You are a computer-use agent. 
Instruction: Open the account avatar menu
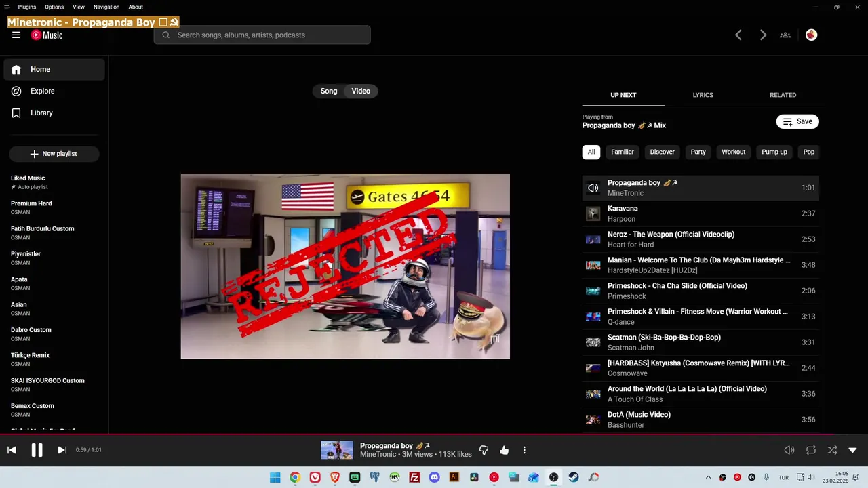(812, 35)
